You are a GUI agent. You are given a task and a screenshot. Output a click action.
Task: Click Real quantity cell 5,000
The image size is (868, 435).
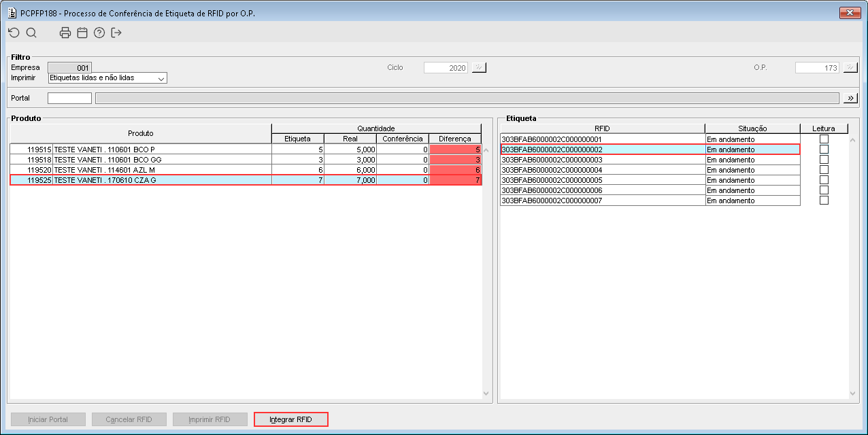pyautogui.click(x=350, y=150)
